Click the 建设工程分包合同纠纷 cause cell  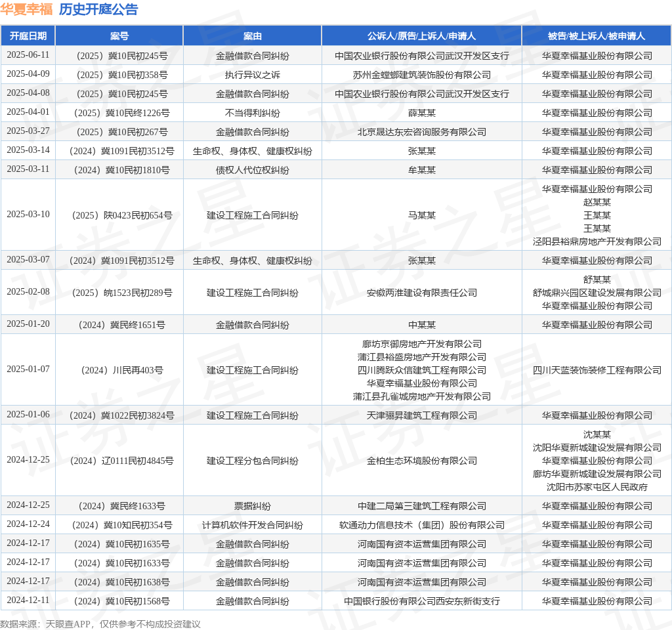pyautogui.click(x=253, y=461)
